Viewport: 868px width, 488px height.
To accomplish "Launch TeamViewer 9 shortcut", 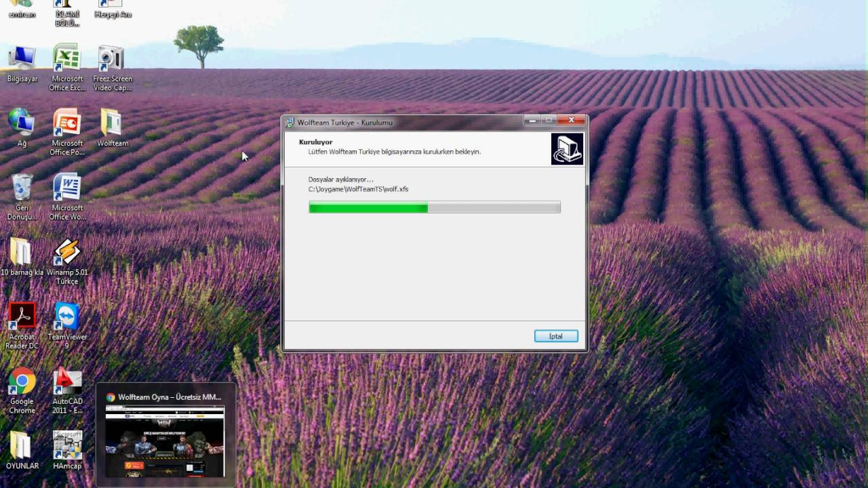I will click(x=67, y=326).
